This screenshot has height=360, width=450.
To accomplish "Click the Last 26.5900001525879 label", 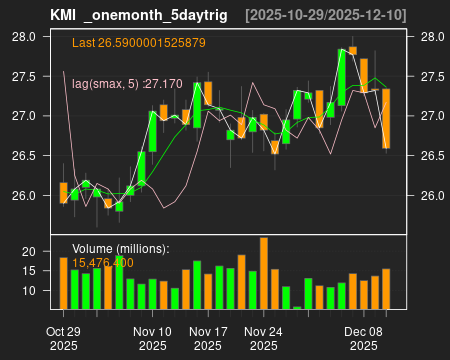I will coord(139,43).
